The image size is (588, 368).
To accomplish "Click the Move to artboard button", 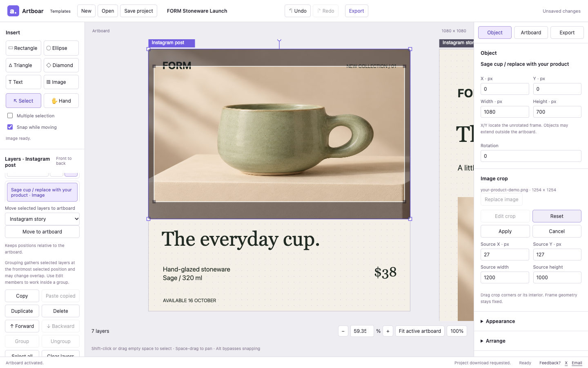I will [42, 232].
